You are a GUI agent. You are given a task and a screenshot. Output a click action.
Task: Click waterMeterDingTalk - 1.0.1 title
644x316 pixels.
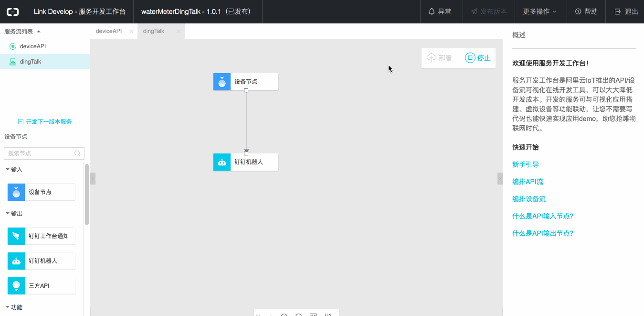(196, 11)
